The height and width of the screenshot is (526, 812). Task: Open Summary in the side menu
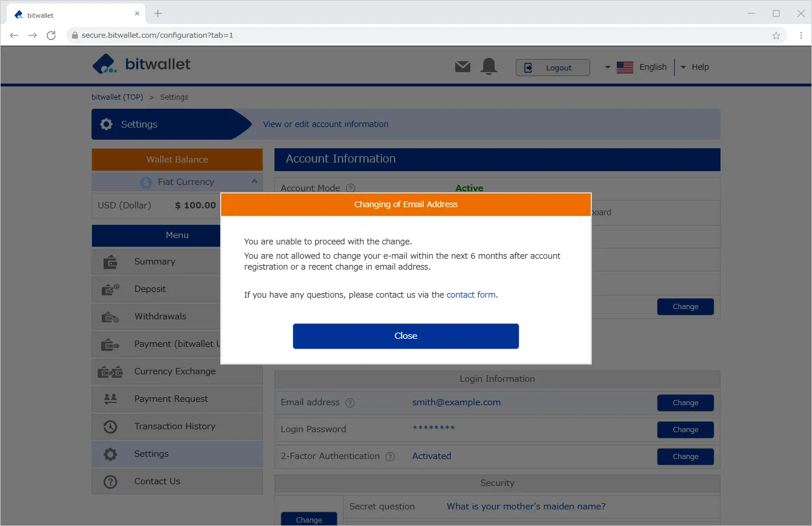(177, 262)
